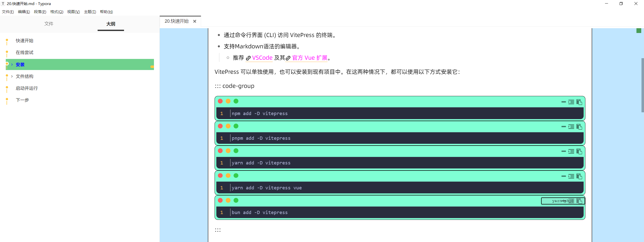Place cursor in npm add -D vitepress code line
The width and height of the screenshot is (644, 242).
(x=260, y=114)
